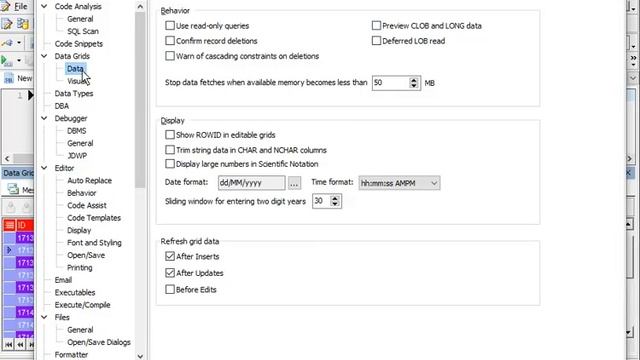Click the memory limit MB input field
The height and width of the screenshot is (360, 640).
(391, 83)
